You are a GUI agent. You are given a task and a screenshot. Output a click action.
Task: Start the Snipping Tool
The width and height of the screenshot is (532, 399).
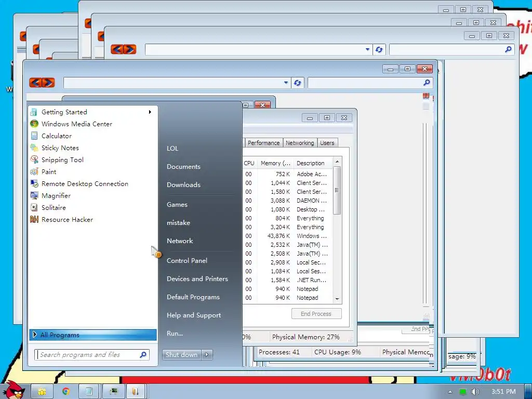click(x=91, y=160)
